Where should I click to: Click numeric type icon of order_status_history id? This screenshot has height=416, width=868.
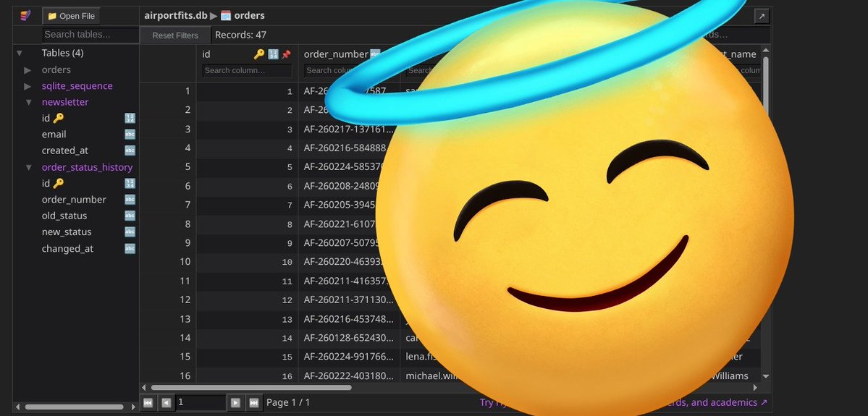tap(130, 183)
